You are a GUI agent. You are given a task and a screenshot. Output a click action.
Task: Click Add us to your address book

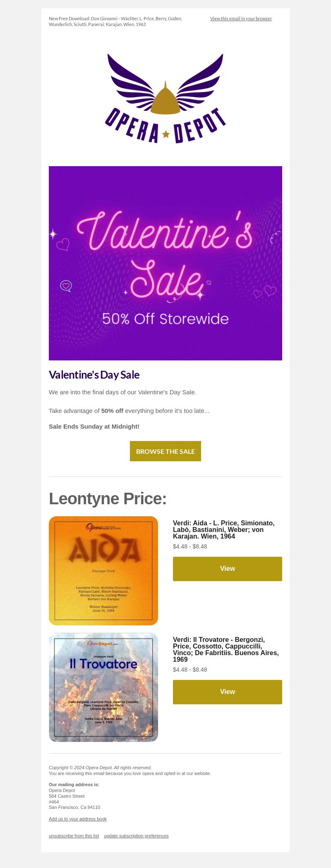coord(78,819)
